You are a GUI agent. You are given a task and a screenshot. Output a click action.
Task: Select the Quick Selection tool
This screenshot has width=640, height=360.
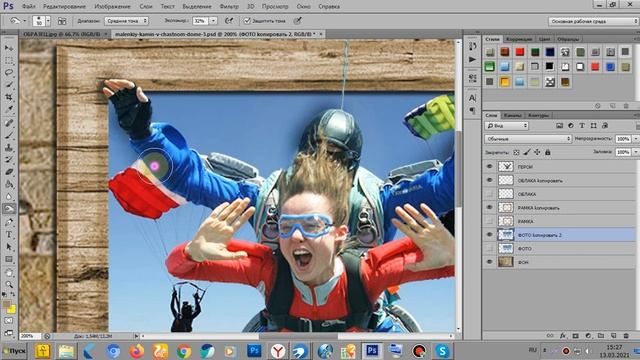(x=9, y=84)
